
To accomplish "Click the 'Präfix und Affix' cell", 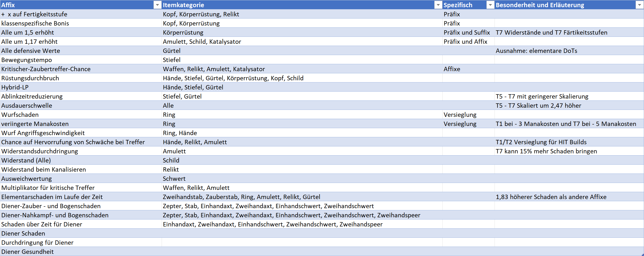I will coord(468,42).
